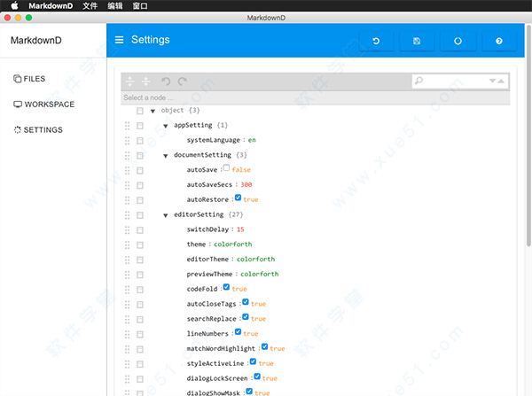Jump to previous search result arrow
The height and width of the screenshot is (396, 532).
[x=501, y=81]
